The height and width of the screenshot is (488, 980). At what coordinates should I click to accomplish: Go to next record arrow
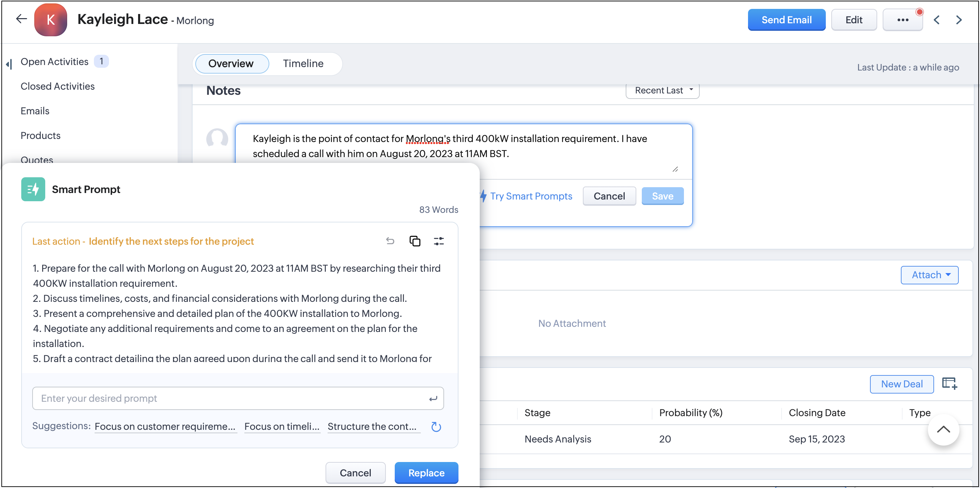[x=959, y=20]
